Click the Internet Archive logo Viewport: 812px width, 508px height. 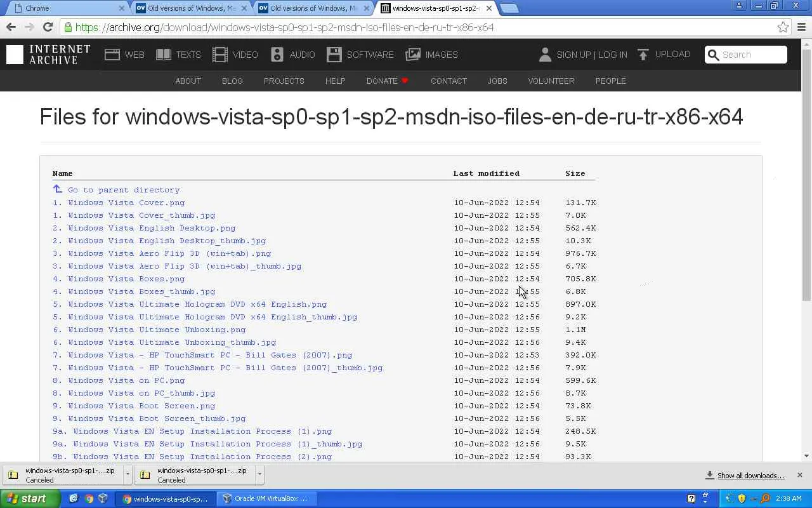pyautogui.click(x=48, y=55)
